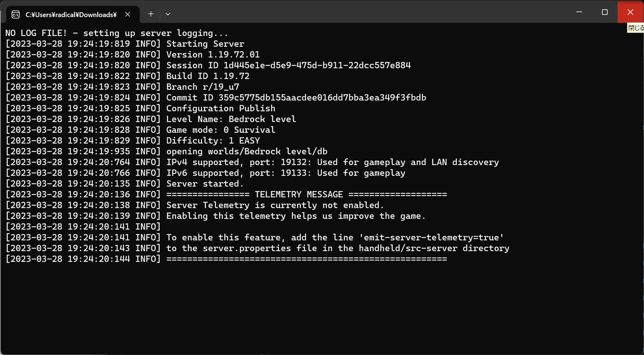The height and width of the screenshot is (355, 644).
Task: Click the emit-server-telemetry=true instruction line
Action: (335, 237)
